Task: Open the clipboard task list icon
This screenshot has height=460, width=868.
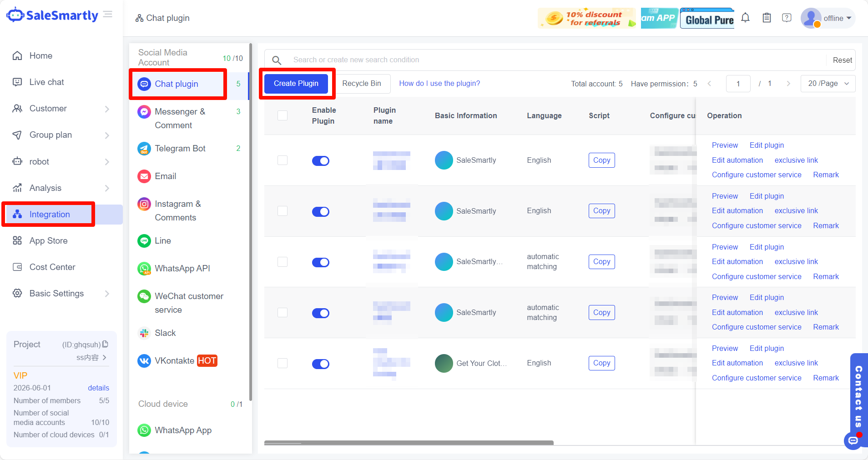Action: pyautogui.click(x=767, y=18)
